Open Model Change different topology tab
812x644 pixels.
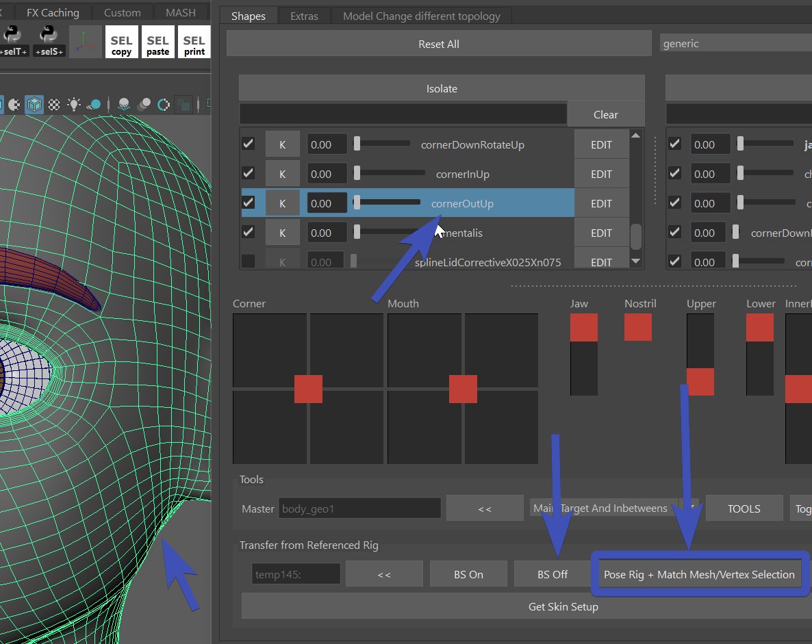click(422, 16)
